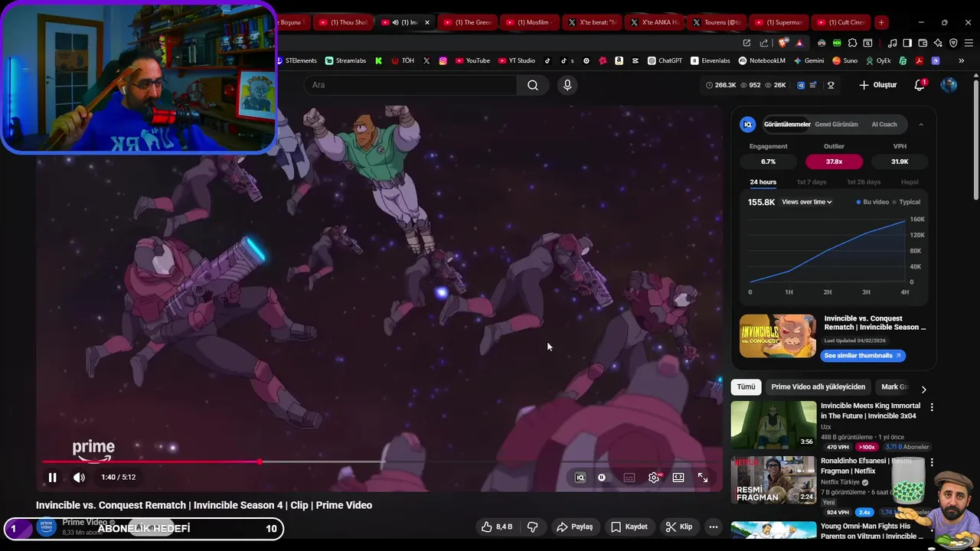
Task: Show more filter chips with the arrow
Action: [923, 389]
